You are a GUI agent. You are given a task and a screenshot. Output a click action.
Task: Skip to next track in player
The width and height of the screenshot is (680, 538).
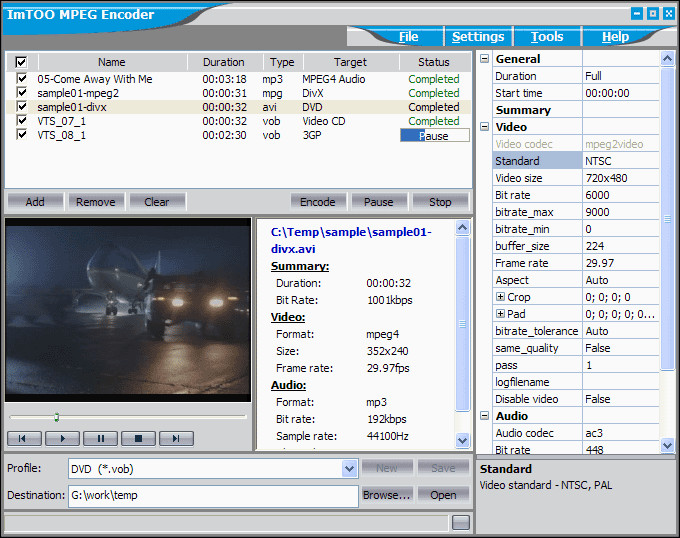[177, 439]
